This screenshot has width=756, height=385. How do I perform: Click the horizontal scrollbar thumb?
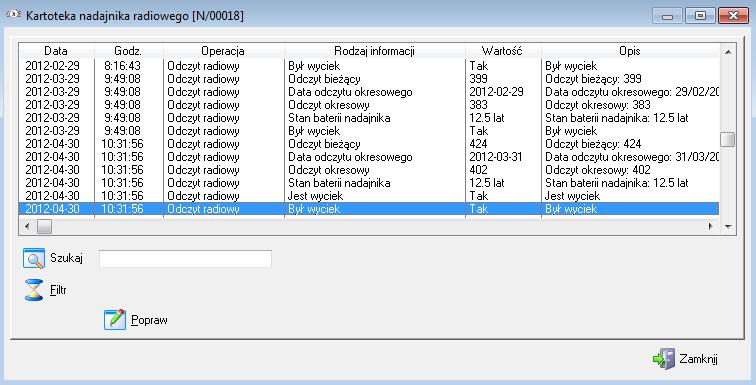click(44, 226)
